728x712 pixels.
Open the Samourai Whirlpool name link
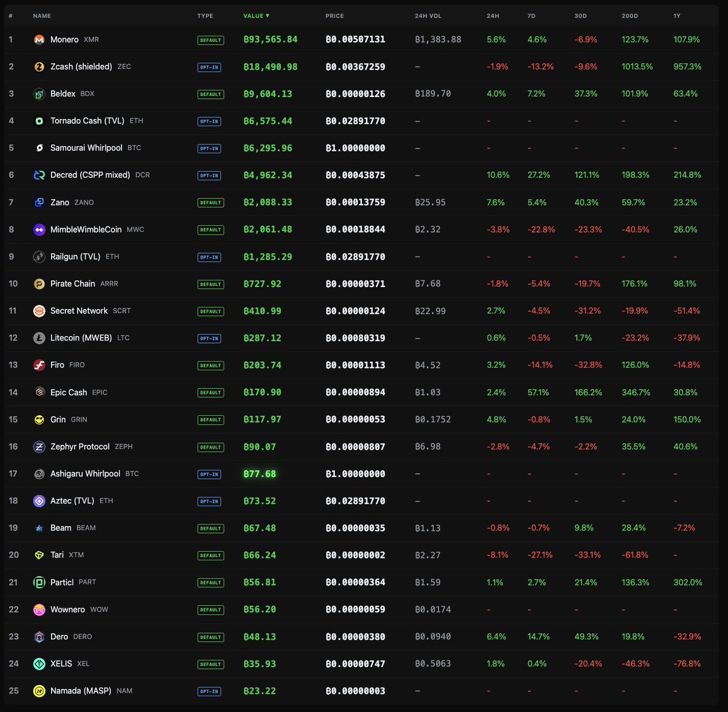[86, 148]
